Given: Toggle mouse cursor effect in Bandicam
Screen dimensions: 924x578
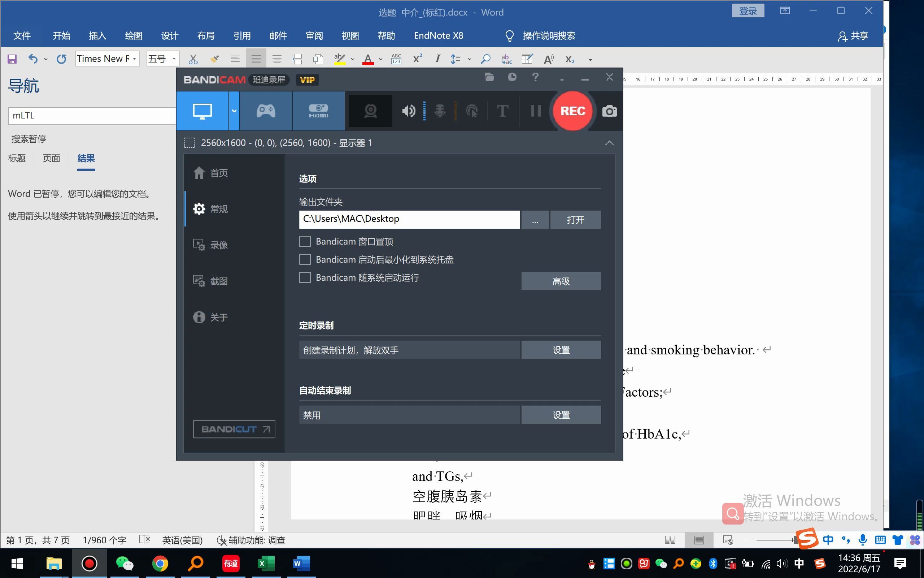Looking at the screenshot, I should (x=472, y=111).
